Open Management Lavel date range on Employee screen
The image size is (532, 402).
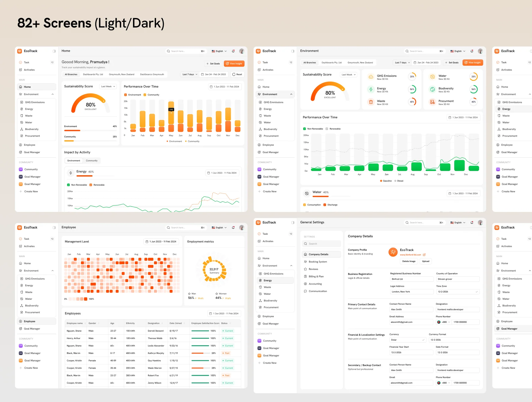(161, 241)
